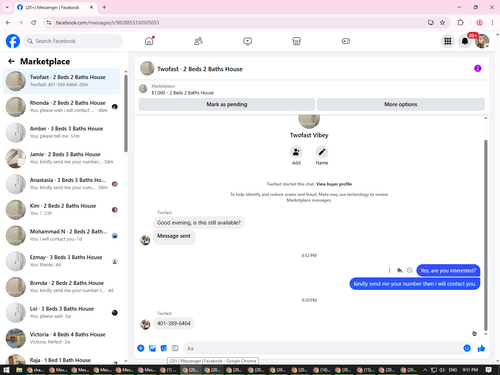Open Loi - 3 Beds 3 Baths House chat
This screenshot has height=375, width=500.
pos(62,312)
